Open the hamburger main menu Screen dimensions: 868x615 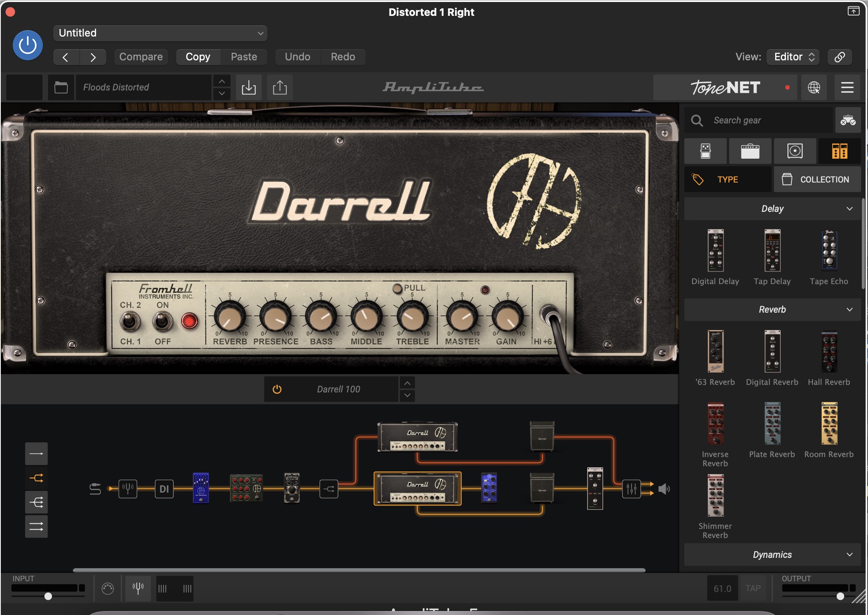click(847, 87)
